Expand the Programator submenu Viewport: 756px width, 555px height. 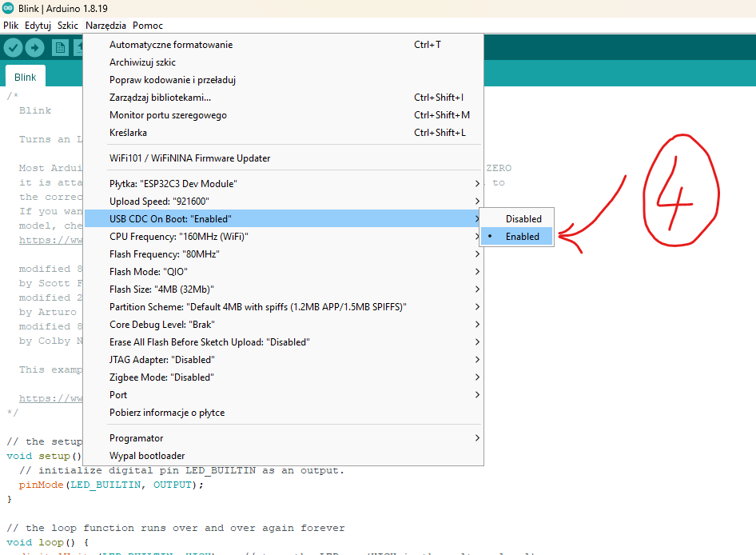point(284,438)
